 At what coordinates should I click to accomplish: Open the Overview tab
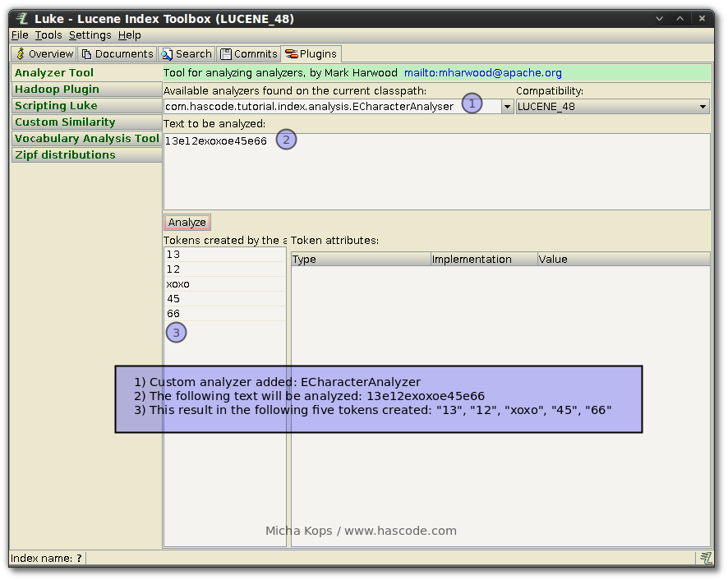(44, 54)
